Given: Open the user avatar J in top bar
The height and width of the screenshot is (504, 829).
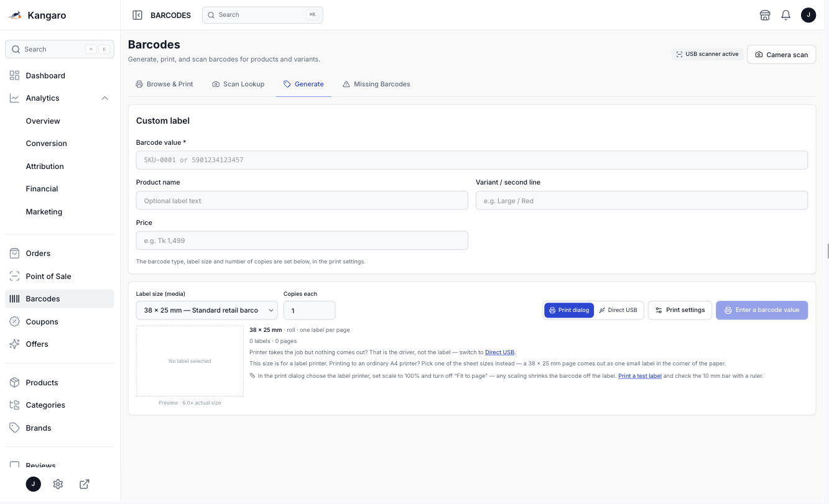Looking at the screenshot, I should pyautogui.click(x=808, y=15).
